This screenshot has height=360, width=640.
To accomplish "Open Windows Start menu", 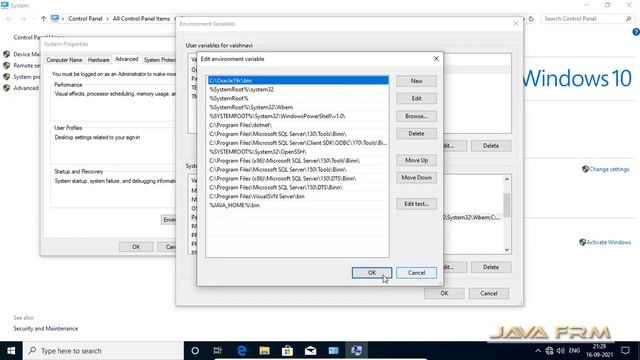I will pos(11,351).
